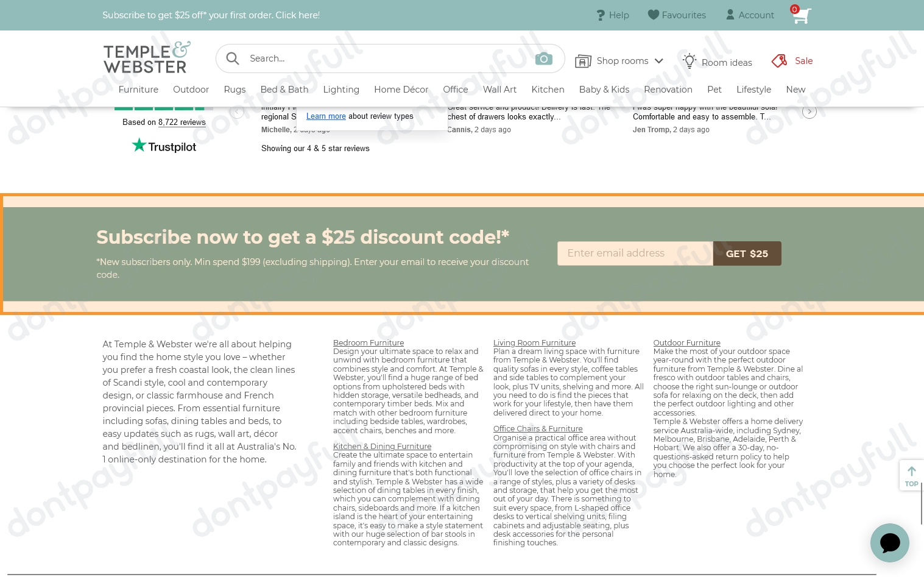Viewport: 924px width, 577px height.
Task: Open the shopping cart icon
Action: 802,15
